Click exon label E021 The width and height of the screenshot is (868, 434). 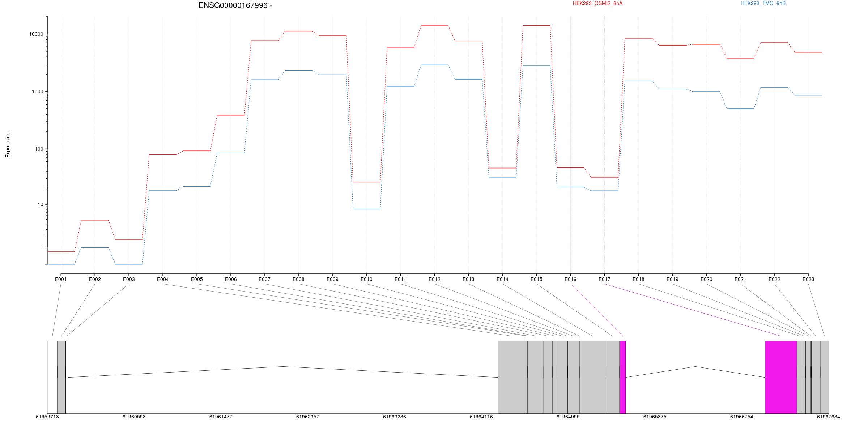pos(740,279)
